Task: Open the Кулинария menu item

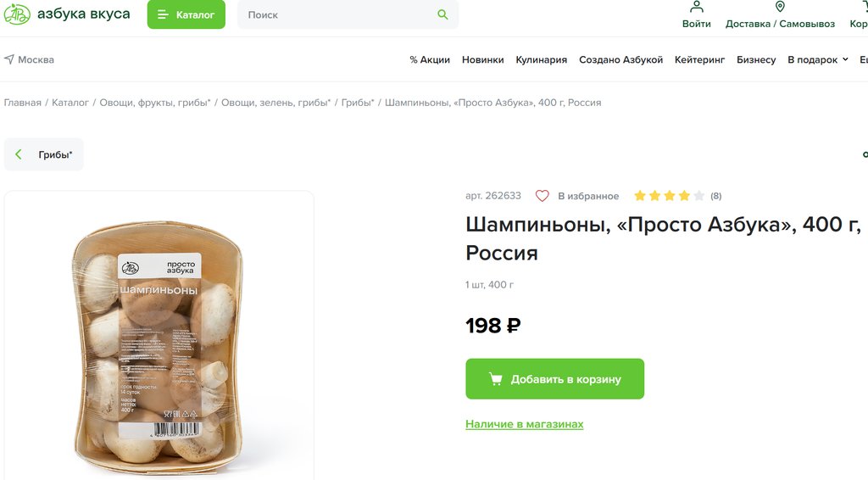Action: (x=541, y=59)
